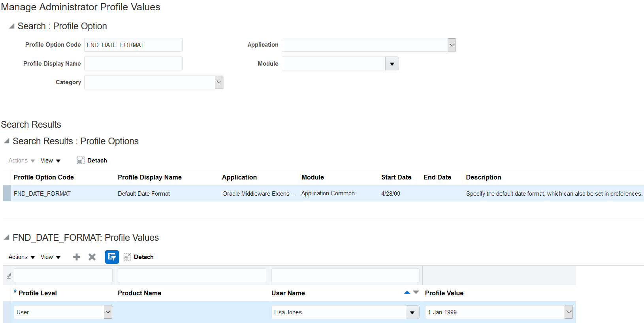The height and width of the screenshot is (323, 644).
Task: Click the Description column header
Action: point(484,177)
